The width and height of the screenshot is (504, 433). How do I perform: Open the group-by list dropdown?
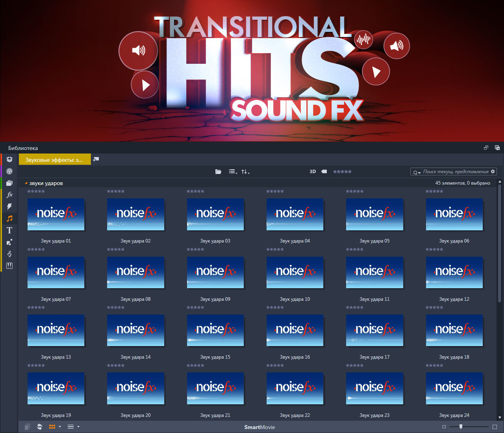coord(233,172)
